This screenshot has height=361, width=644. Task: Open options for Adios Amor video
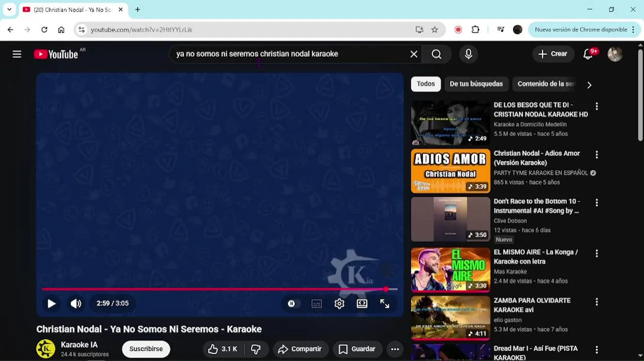pyautogui.click(x=596, y=154)
